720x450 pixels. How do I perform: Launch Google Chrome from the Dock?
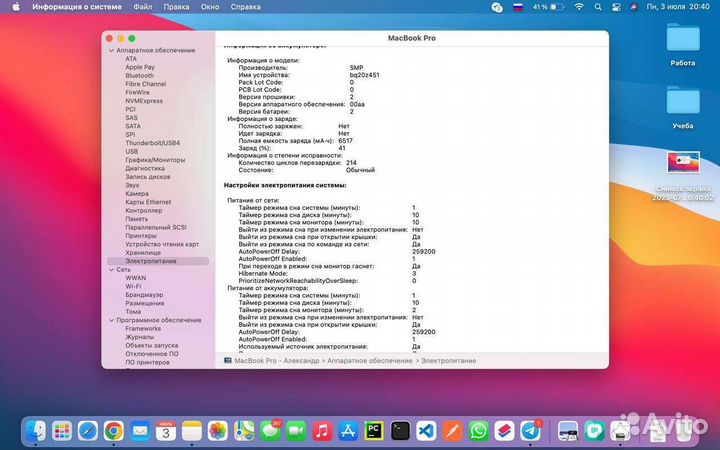pyautogui.click(x=113, y=431)
